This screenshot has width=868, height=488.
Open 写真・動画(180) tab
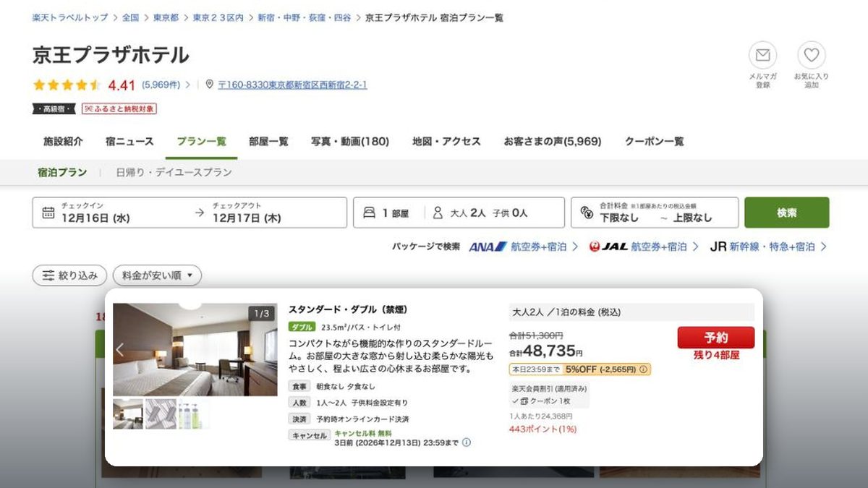(x=350, y=142)
